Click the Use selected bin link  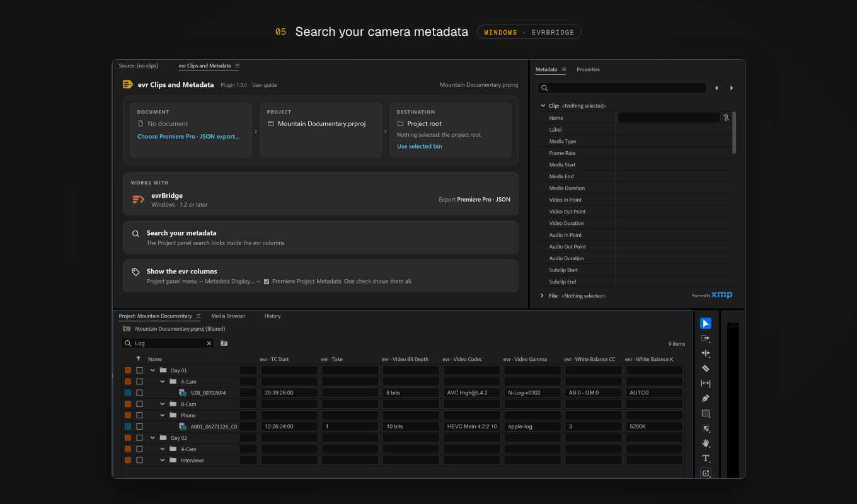(419, 146)
